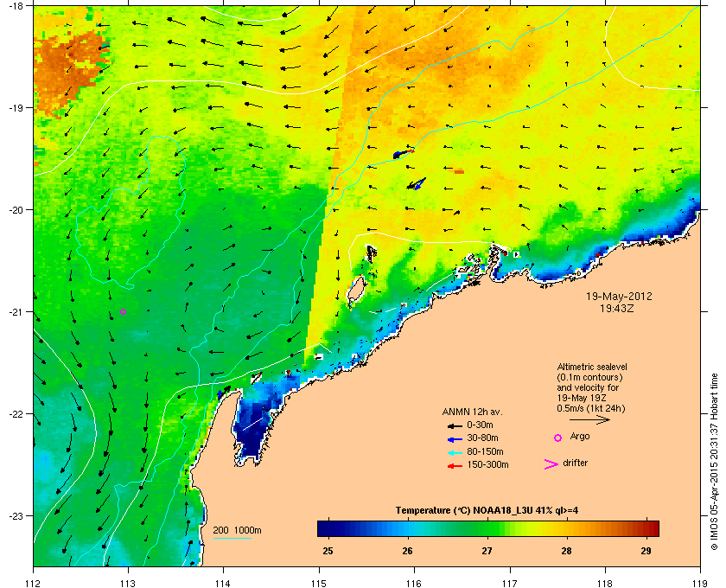Click latitude axis label -22
The width and height of the screenshot is (726, 588).
16,414
